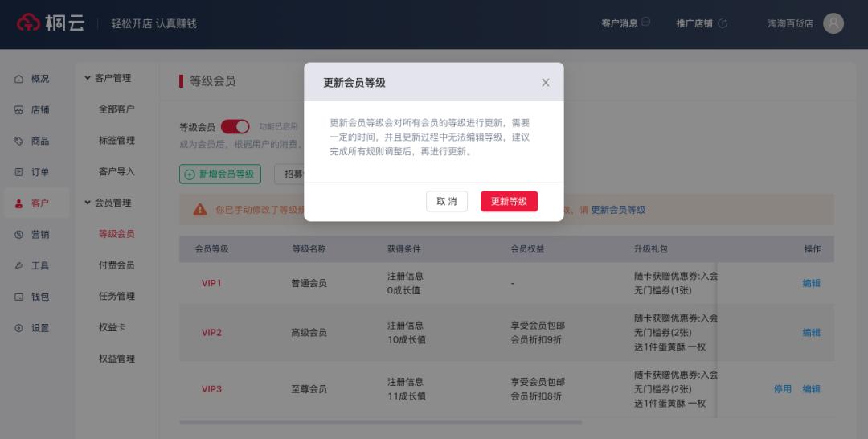Image resolution: width=868 pixels, height=439 pixels.
Task: Click the 更新会员等级 link in warning banner
Action: point(618,210)
